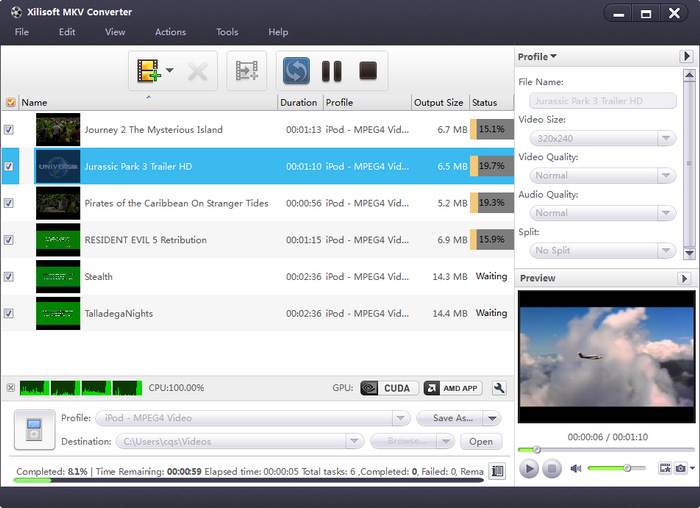Stop conversion with the square Stop button
700x508 pixels.
click(x=367, y=71)
